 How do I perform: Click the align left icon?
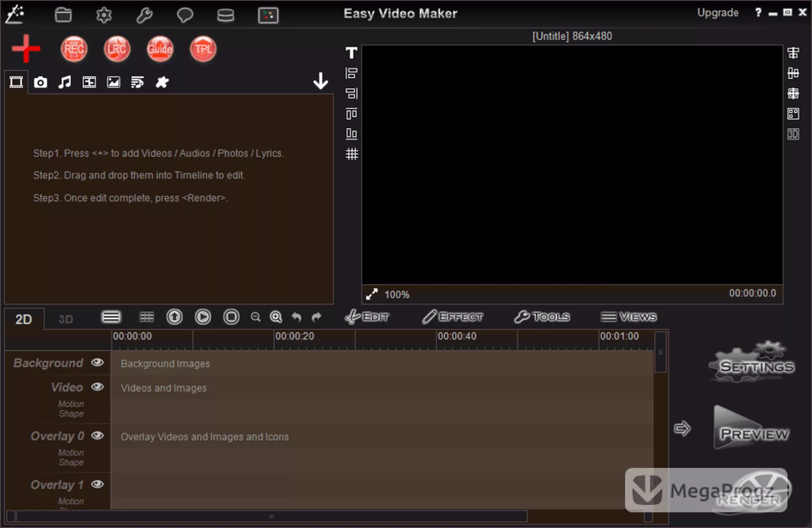point(351,73)
